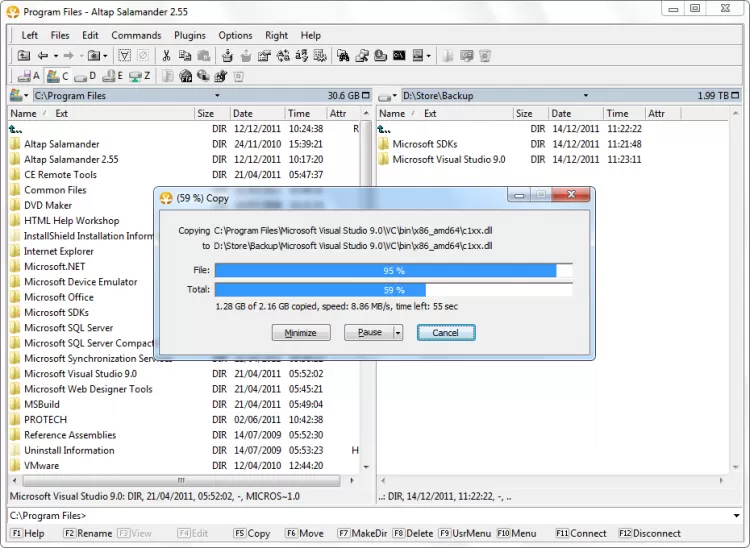Click the back arrow navigation icon
The image size is (750, 548).
pos(43,56)
